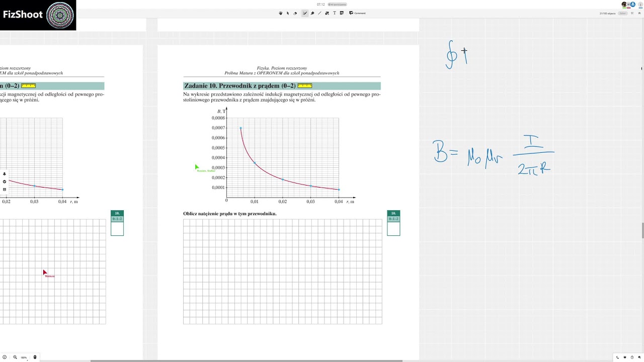This screenshot has width=644, height=362.
Task: Open the All participants selector
Action: 337,5
